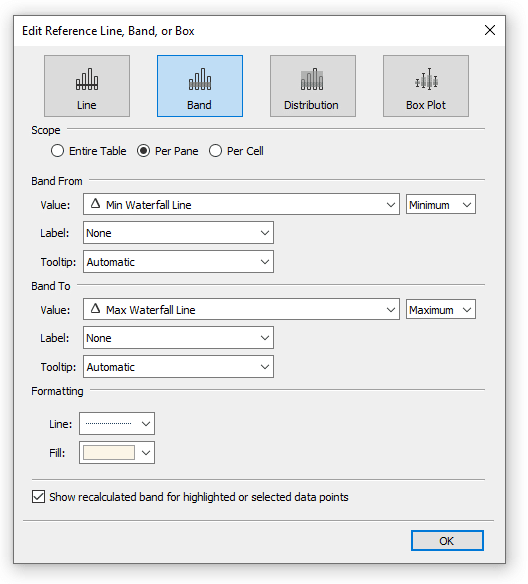Viewport: 528px width, 584px height.
Task: Confirm with the OK button
Action: pos(447,540)
